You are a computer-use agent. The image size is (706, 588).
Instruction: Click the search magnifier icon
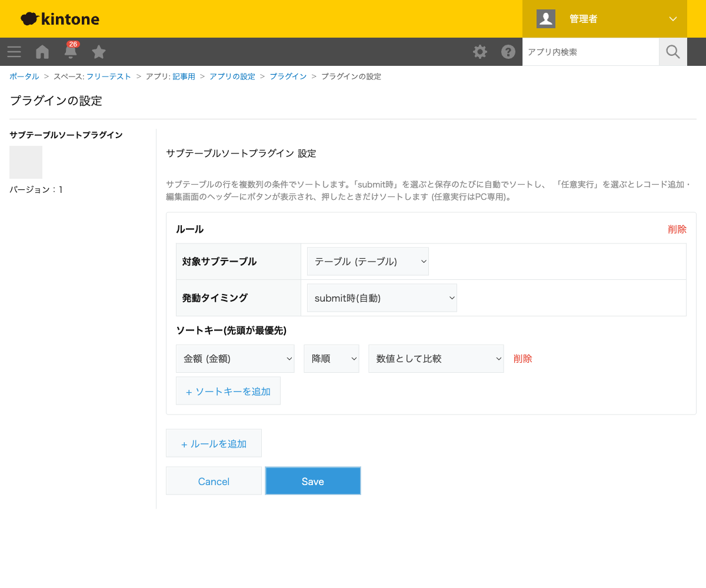(673, 52)
